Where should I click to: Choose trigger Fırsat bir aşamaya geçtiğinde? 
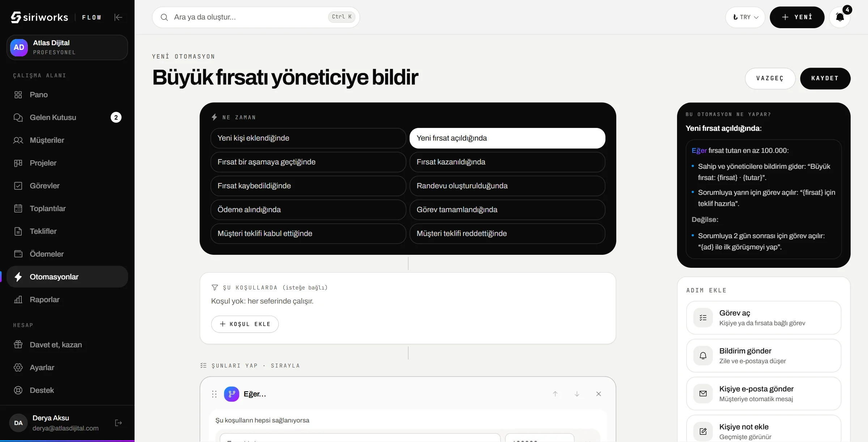click(308, 162)
